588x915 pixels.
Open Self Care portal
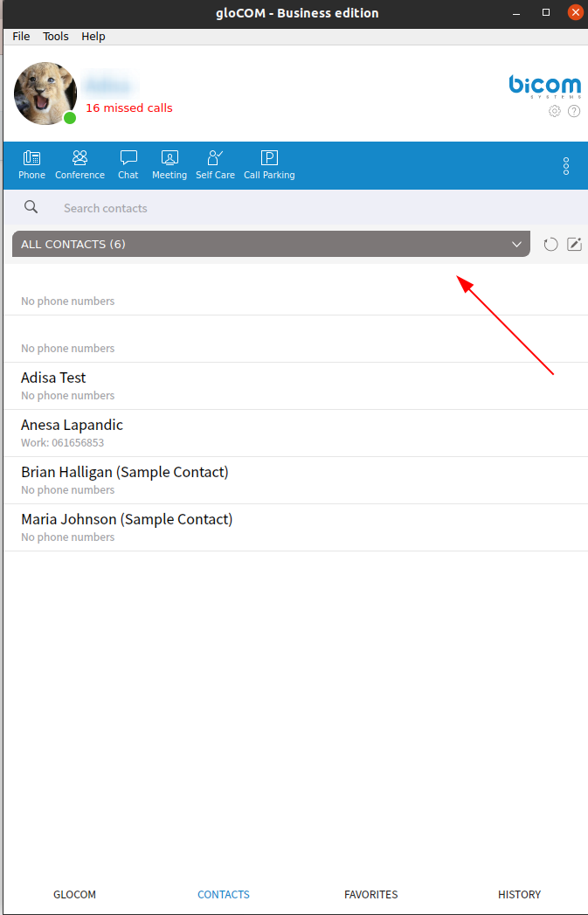215,165
